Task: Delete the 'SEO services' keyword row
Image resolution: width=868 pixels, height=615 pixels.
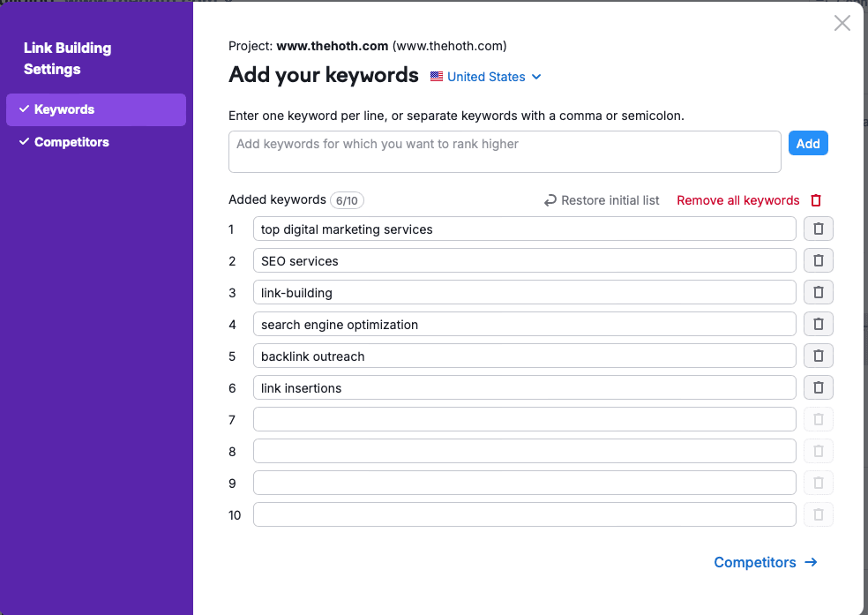Action: point(818,261)
